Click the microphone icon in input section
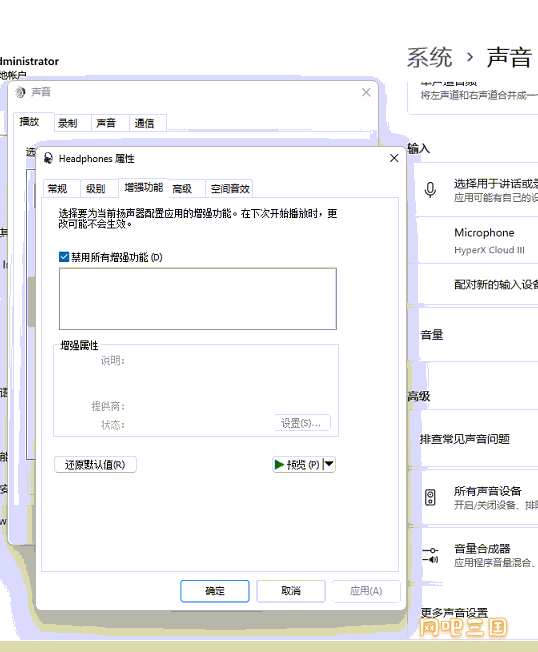 coord(430,190)
